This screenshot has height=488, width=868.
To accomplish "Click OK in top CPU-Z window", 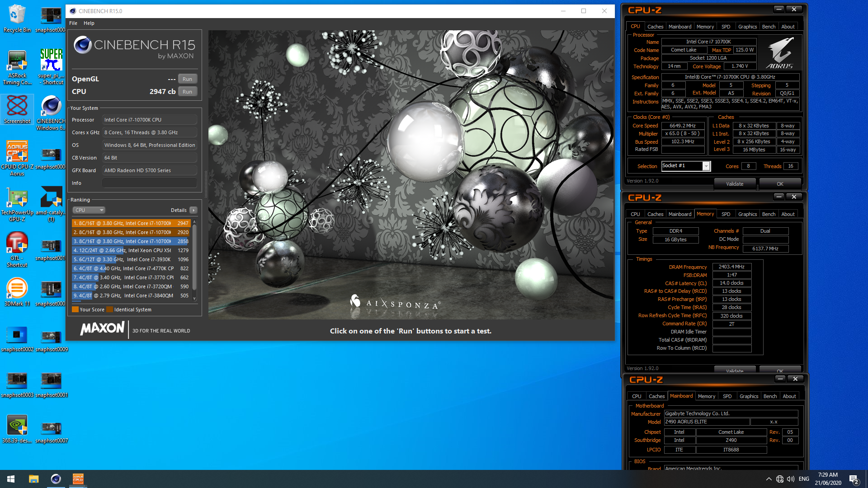I will coord(780,184).
